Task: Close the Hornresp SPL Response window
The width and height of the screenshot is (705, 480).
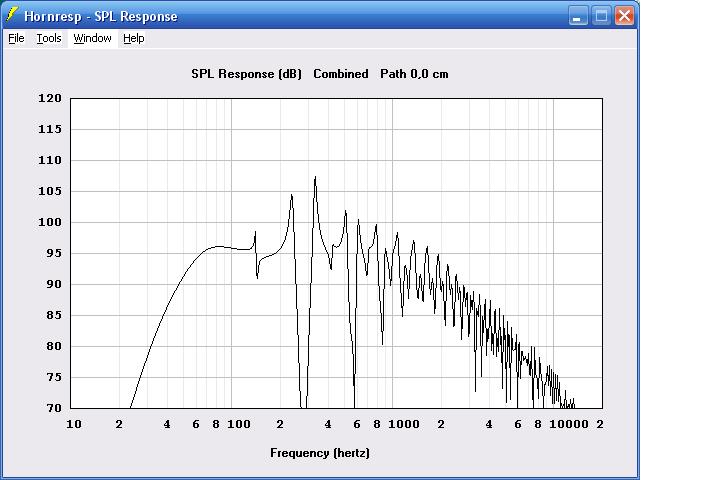Action: pos(625,16)
